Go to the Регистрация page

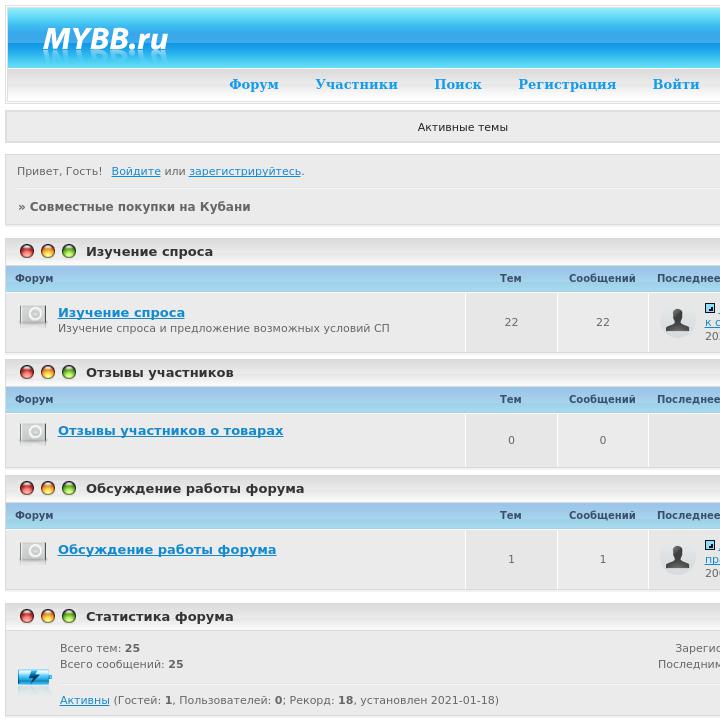pos(567,84)
